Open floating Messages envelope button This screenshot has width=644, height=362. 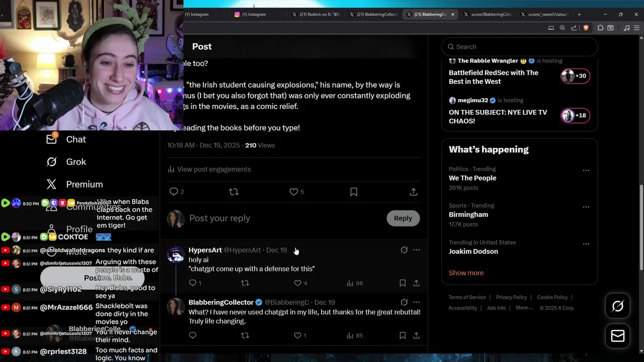click(x=617, y=336)
